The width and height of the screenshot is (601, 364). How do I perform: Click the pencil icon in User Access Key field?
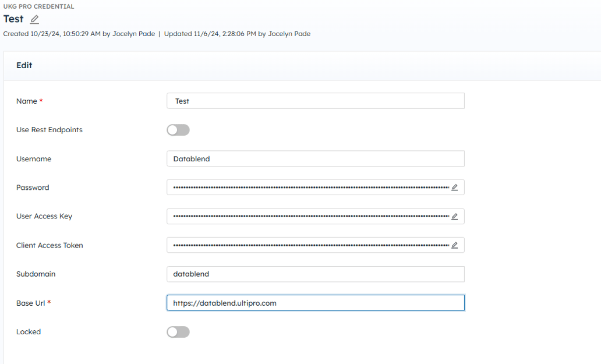click(454, 217)
